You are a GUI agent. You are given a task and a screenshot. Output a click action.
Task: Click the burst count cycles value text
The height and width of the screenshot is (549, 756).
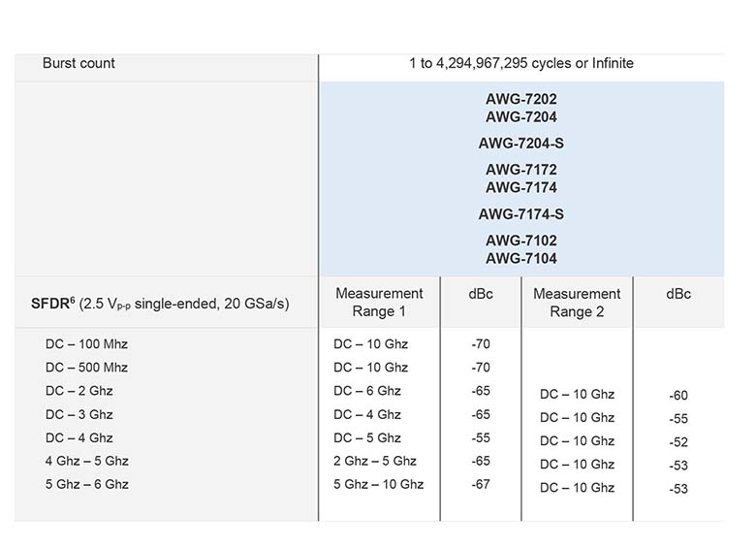coord(521,63)
